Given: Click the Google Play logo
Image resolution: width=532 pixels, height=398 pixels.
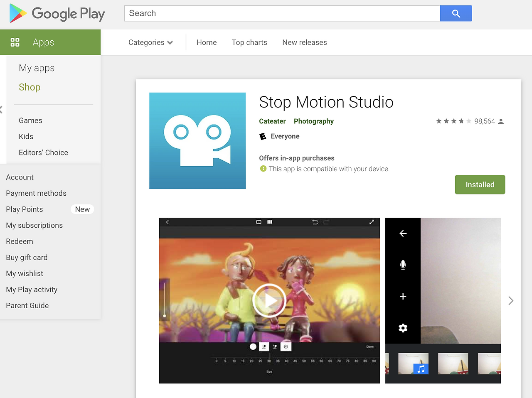Looking at the screenshot, I should [x=57, y=13].
